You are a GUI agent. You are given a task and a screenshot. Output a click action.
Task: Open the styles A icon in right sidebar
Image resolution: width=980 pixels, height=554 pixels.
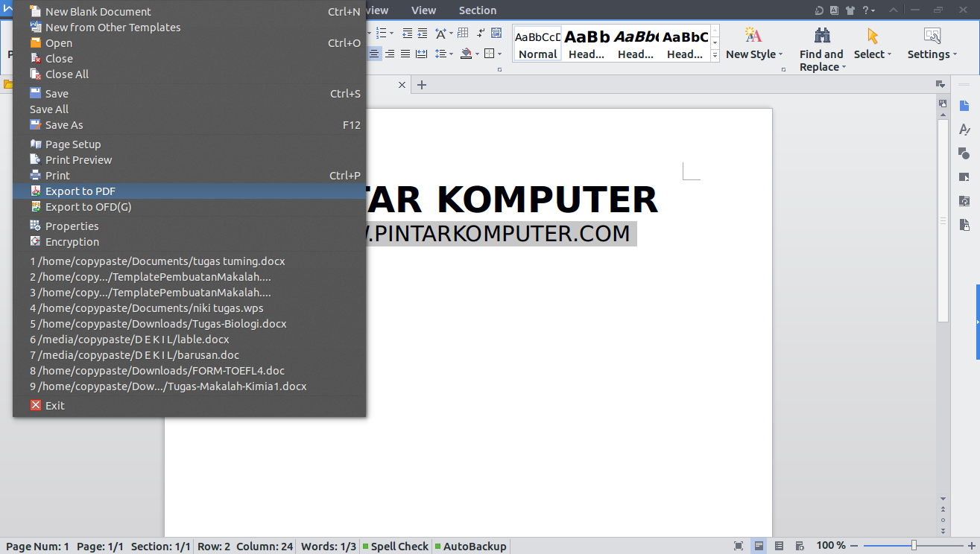pos(964,130)
